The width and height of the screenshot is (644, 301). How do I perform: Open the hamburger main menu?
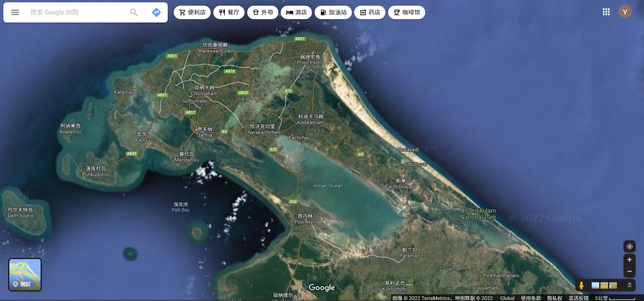pos(15,12)
